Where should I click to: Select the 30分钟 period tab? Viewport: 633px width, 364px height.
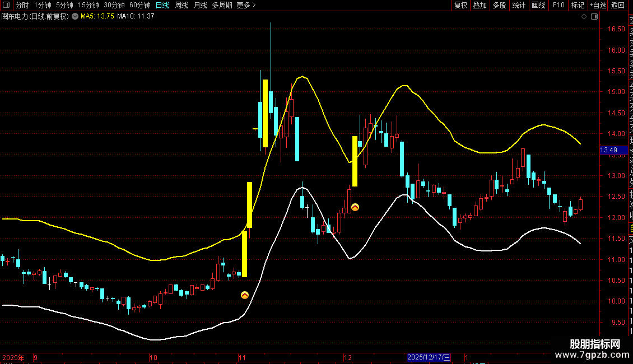click(x=114, y=5)
